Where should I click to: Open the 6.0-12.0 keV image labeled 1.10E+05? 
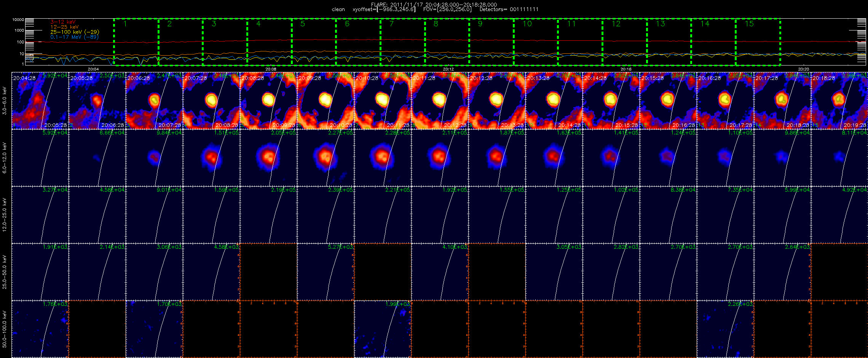pyautogui.click(x=725, y=158)
